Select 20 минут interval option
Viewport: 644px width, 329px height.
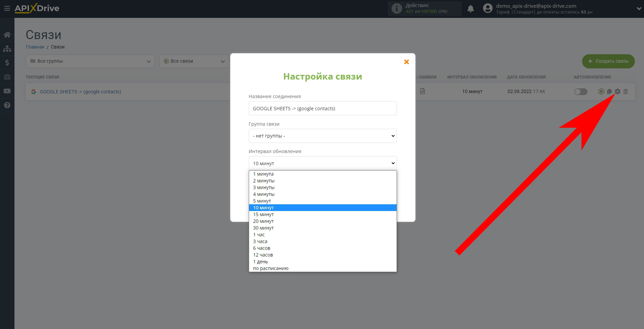tap(323, 221)
